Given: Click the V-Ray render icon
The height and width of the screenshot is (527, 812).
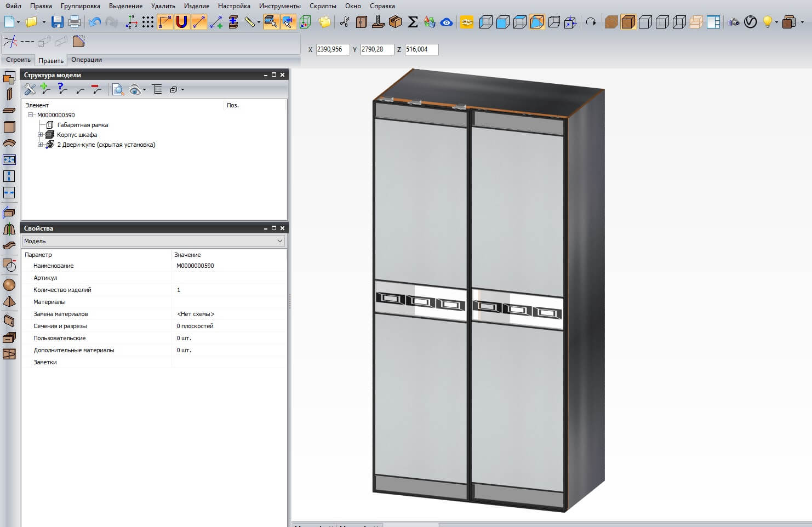Looking at the screenshot, I should [750, 22].
